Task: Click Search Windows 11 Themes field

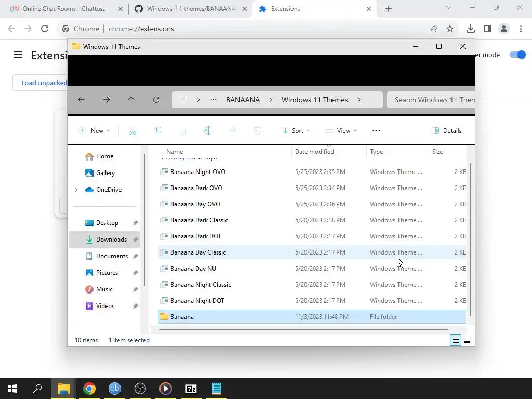Action: pyautogui.click(x=431, y=100)
